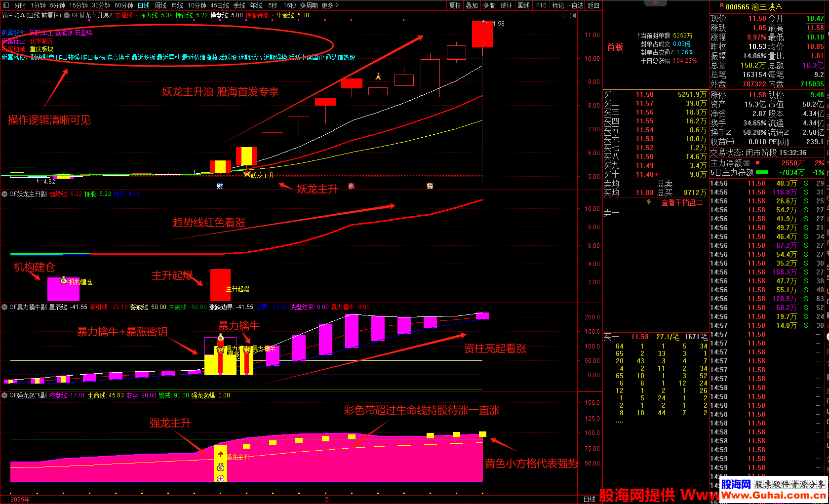This screenshot has width=829, height=504.
Task: Click the 000565 渝三峡A stock title
Action: [754, 7]
